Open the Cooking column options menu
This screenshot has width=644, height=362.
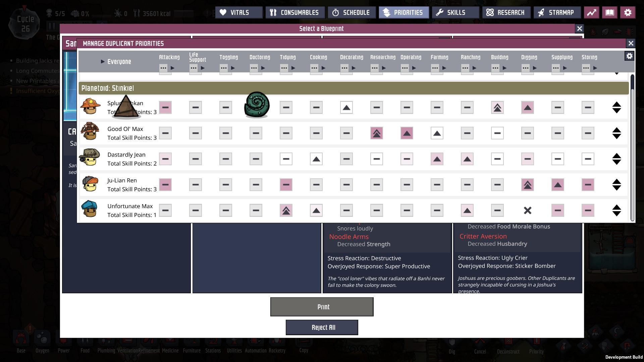coord(314,68)
